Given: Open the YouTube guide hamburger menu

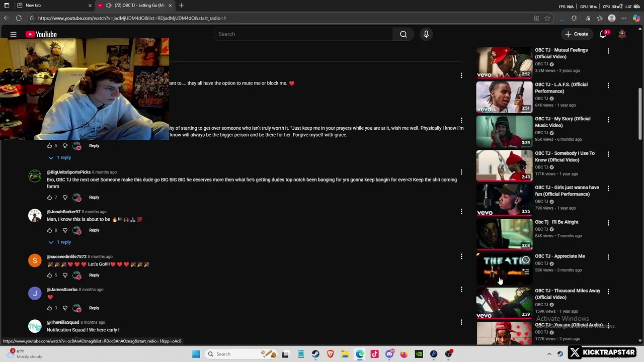Looking at the screenshot, I should pos(14,34).
